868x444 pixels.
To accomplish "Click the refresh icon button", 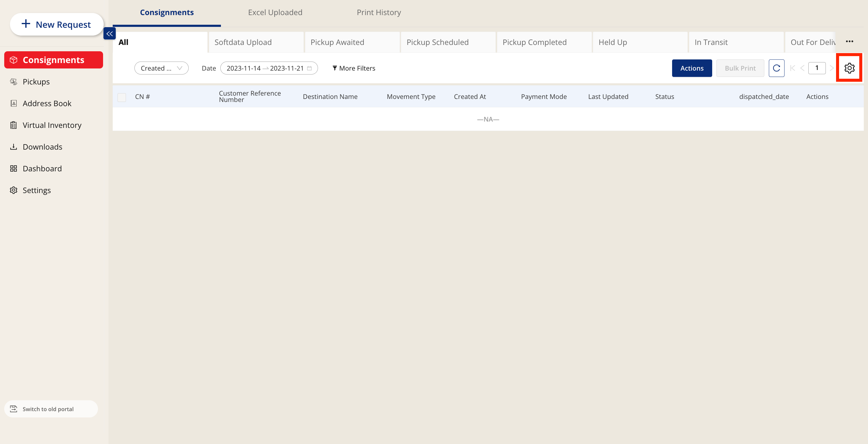I will (776, 68).
